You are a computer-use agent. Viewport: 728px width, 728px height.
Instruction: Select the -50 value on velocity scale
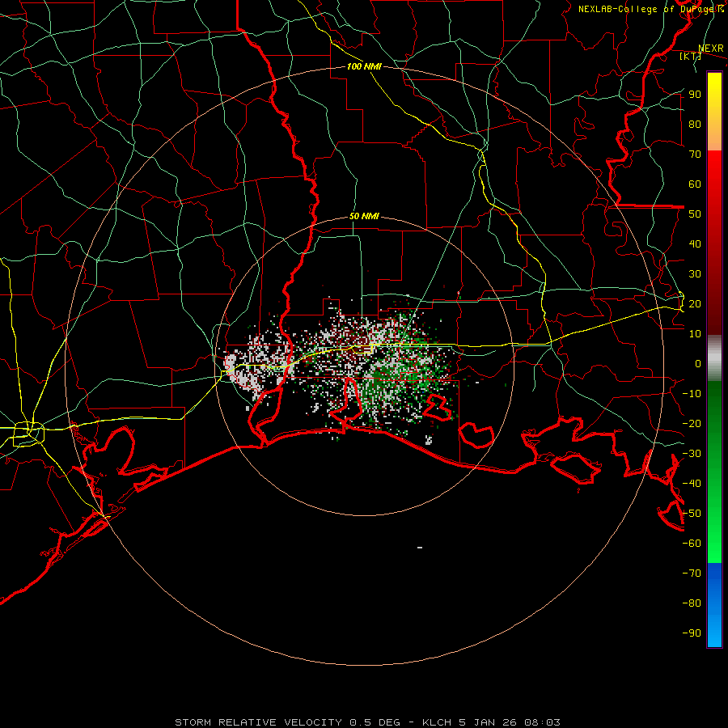tap(692, 514)
